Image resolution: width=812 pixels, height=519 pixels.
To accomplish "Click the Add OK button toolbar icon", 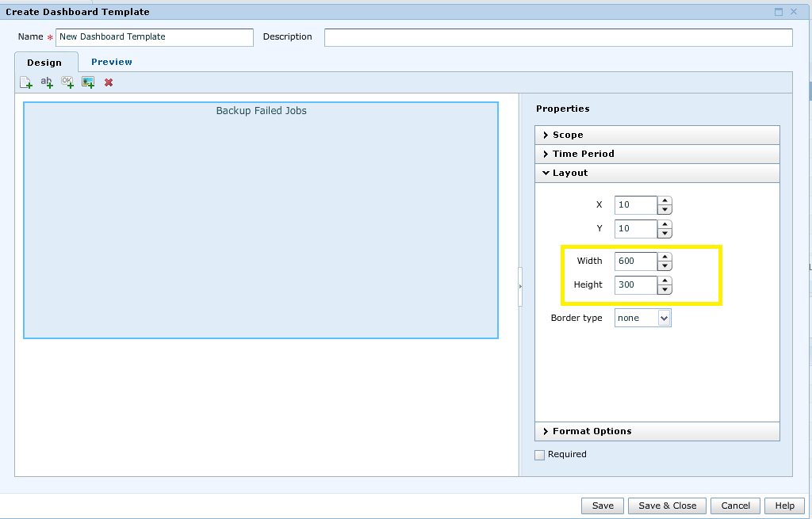I will tap(67, 82).
